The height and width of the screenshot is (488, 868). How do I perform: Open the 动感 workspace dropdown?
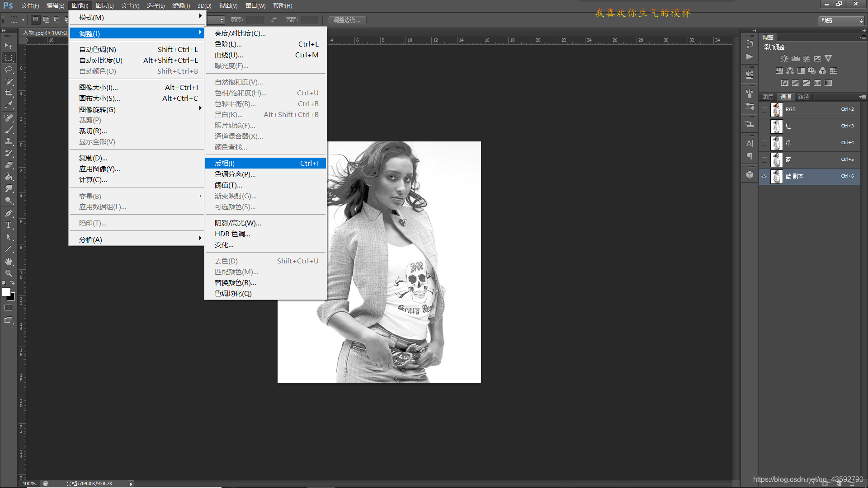coord(841,20)
